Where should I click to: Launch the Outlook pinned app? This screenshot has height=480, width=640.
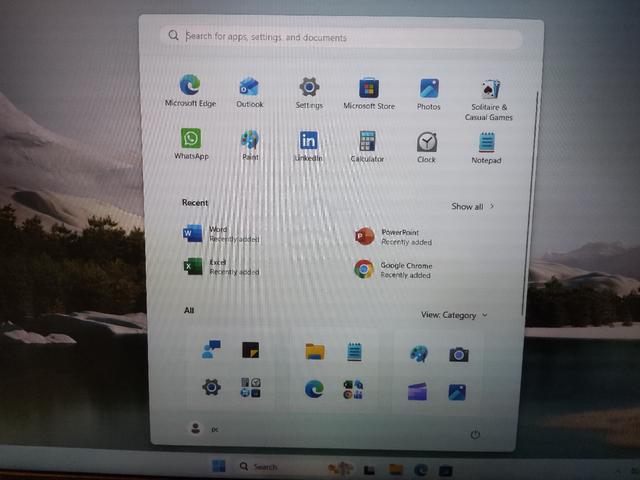tap(249, 92)
